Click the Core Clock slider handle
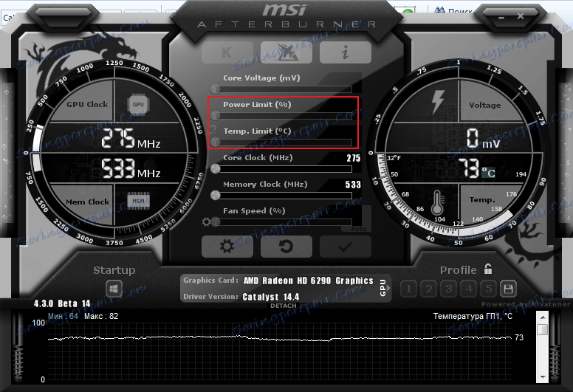The width and height of the screenshot is (573, 392). (216, 168)
